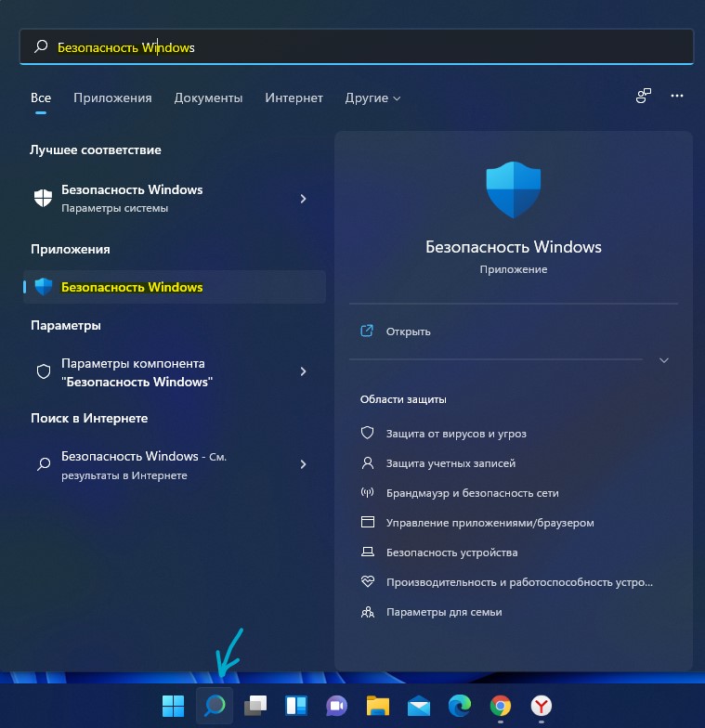The height and width of the screenshot is (728, 705).
Task: Open best match Безопасность Windows Параметры системы
Action: pos(175,199)
